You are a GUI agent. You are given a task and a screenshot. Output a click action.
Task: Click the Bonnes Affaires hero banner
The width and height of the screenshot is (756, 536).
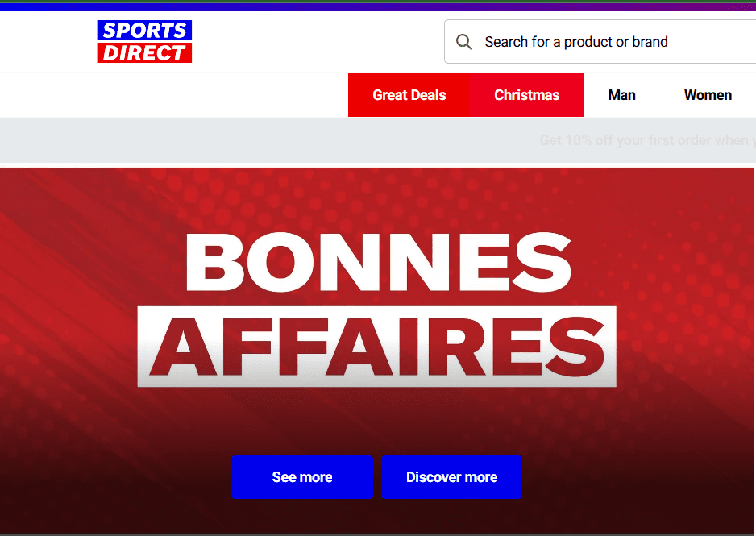[x=377, y=351]
